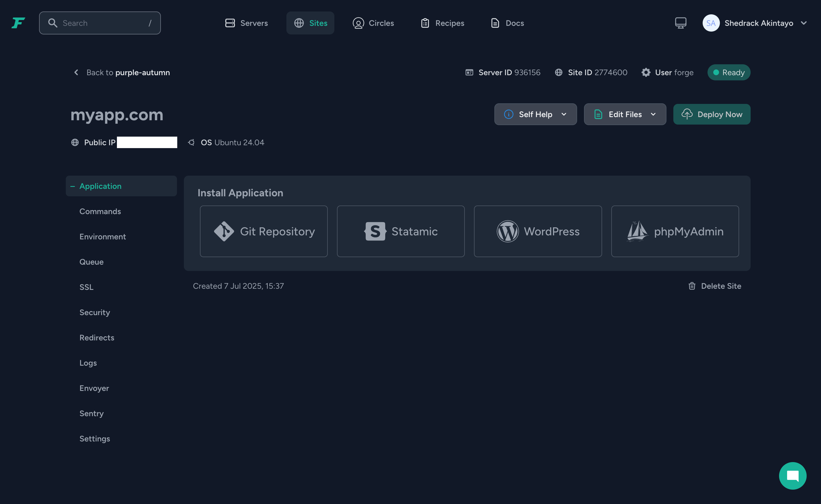This screenshot has height=504, width=821.
Task: Click the desktop display icon near the avatar
Action: point(680,23)
